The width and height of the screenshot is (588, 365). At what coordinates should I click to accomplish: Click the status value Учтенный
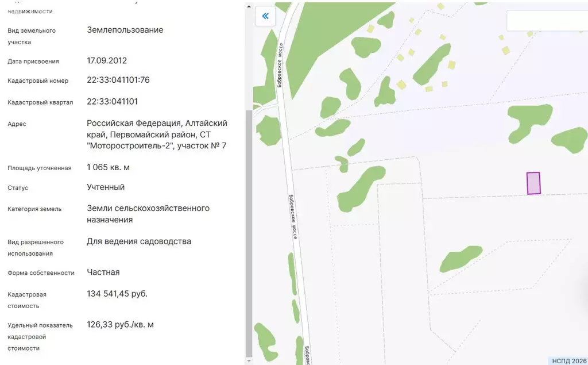coord(106,187)
